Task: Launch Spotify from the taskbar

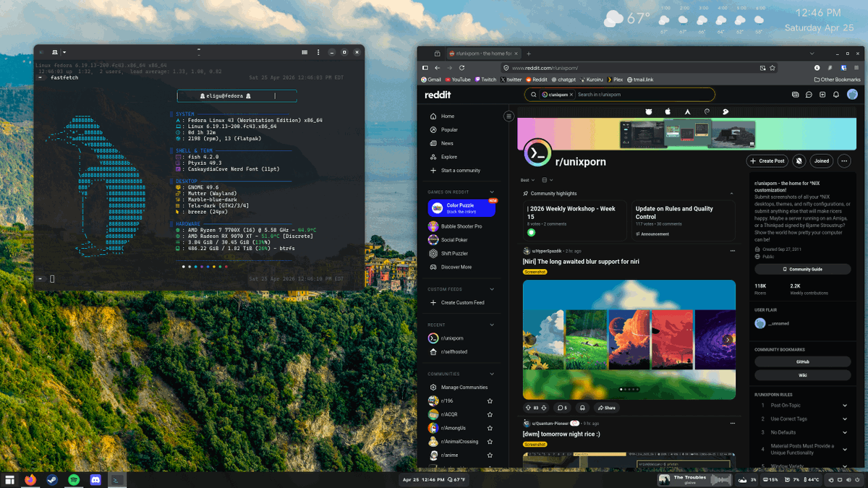Action: (74, 479)
